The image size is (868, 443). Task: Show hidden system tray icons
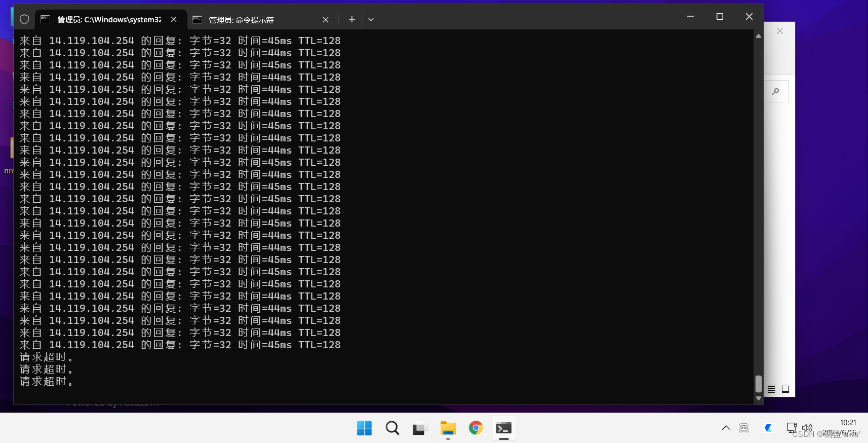tap(726, 428)
